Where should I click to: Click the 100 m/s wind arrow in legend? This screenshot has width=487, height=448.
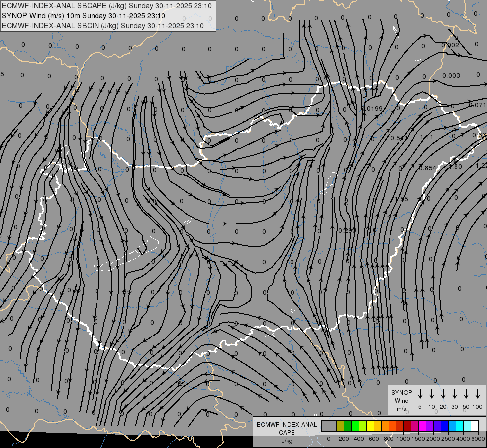[478, 394]
